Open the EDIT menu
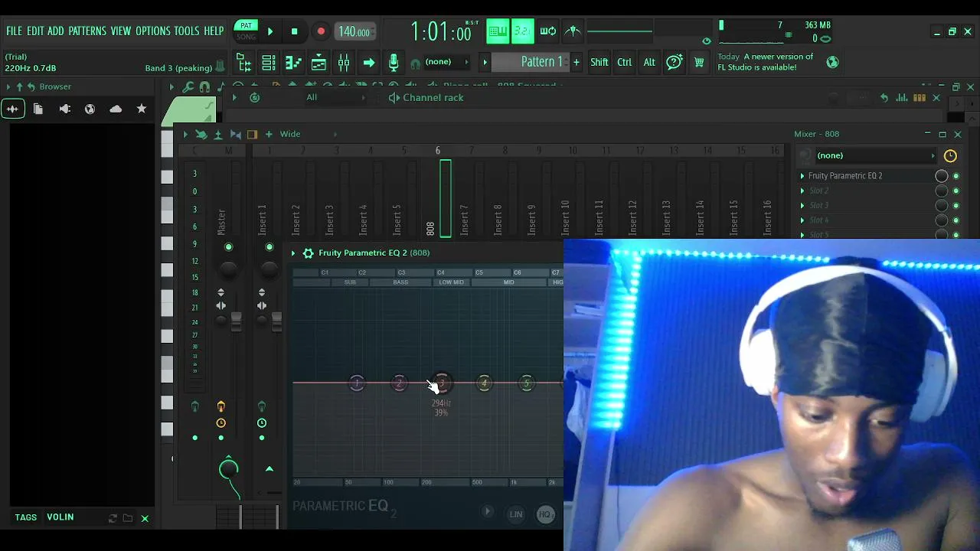The height and width of the screenshot is (551, 980). 35,31
